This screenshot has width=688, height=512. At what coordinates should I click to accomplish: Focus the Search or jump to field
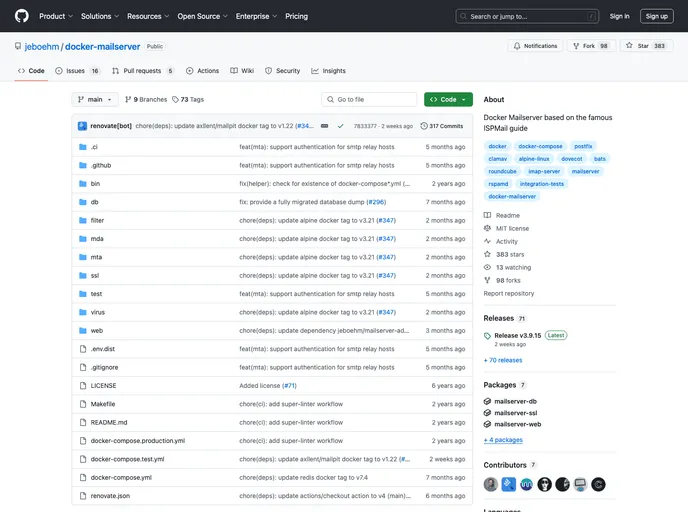(x=527, y=16)
